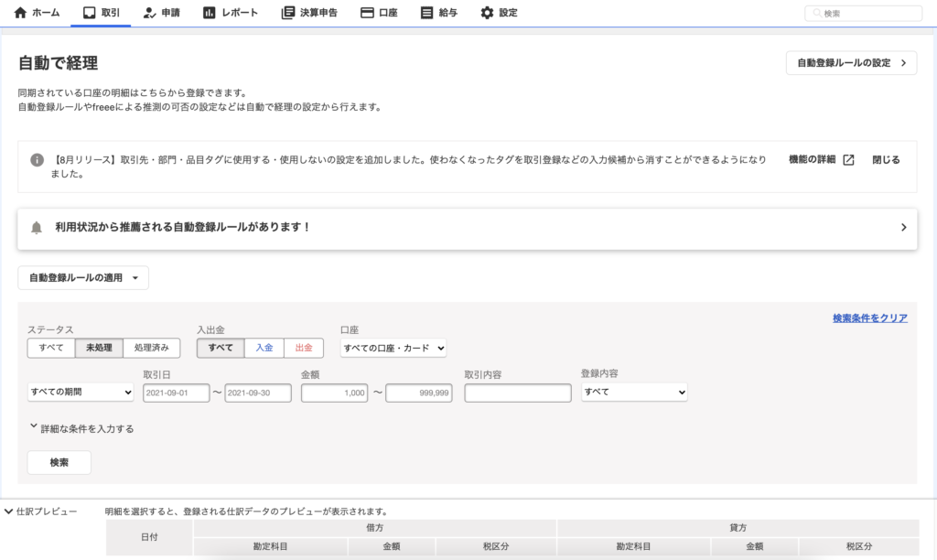Image resolution: width=937 pixels, height=560 pixels.
Task: Click the レポート bar chart icon
Action: (x=210, y=13)
